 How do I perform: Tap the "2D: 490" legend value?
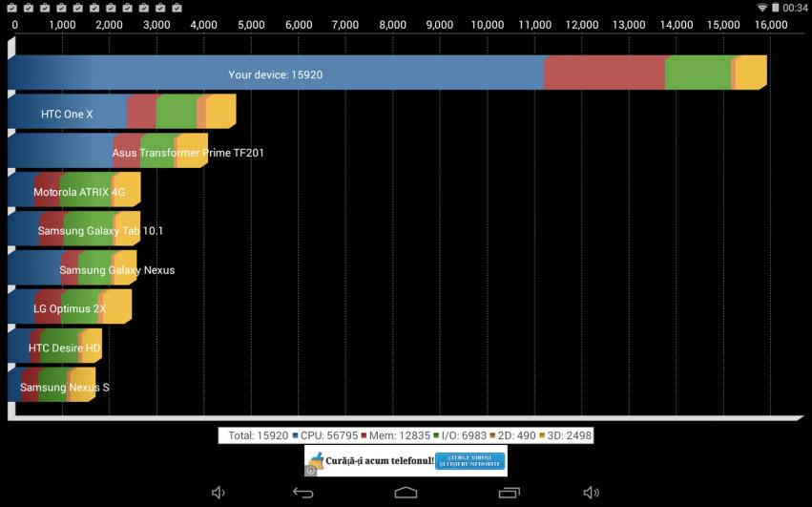(517, 435)
